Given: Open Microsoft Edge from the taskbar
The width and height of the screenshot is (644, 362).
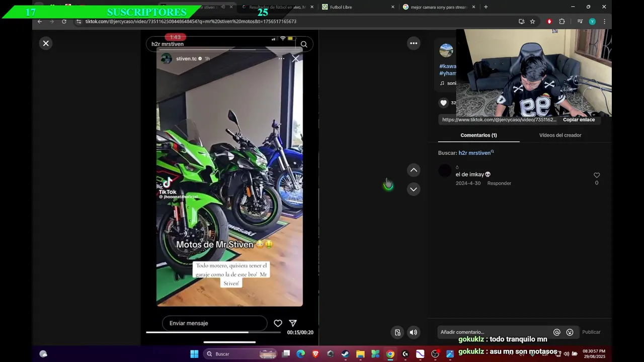Looking at the screenshot, I should (x=300, y=354).
